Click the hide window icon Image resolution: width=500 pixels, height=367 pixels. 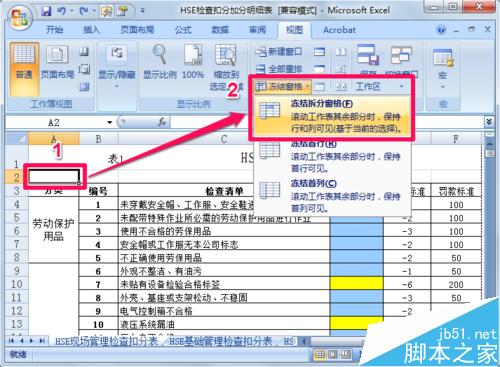pos(319,69)
